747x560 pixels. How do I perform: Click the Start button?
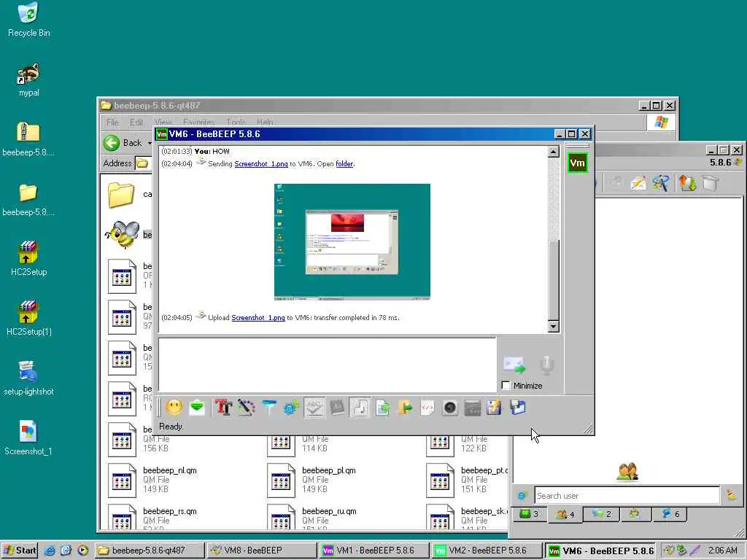20,551
